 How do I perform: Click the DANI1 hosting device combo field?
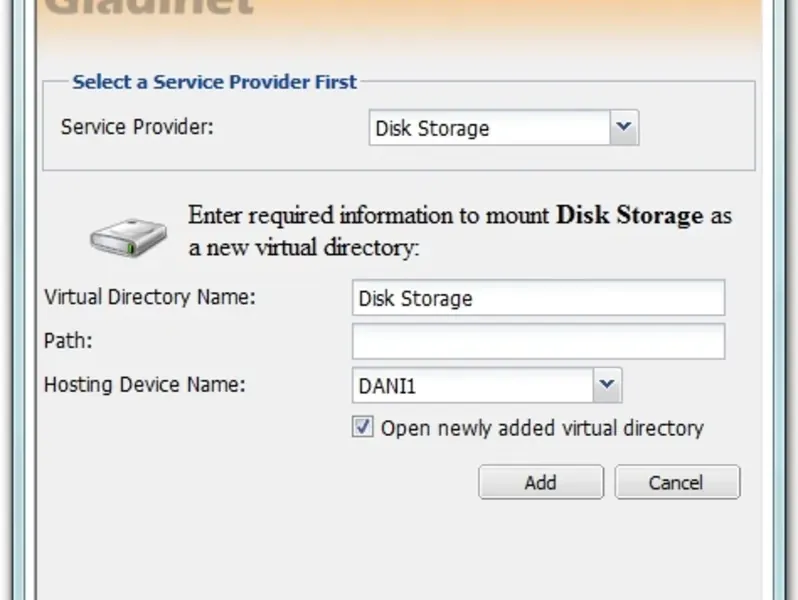click(472, 385)
